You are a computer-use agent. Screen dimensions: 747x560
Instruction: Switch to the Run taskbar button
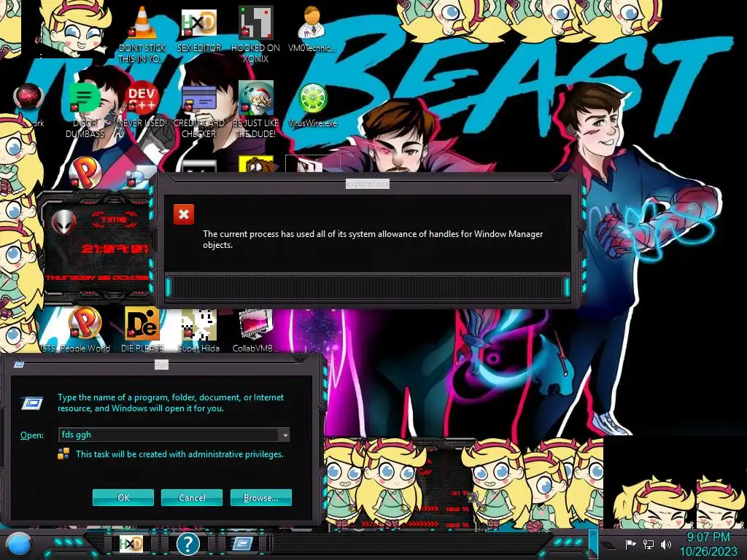242,544
